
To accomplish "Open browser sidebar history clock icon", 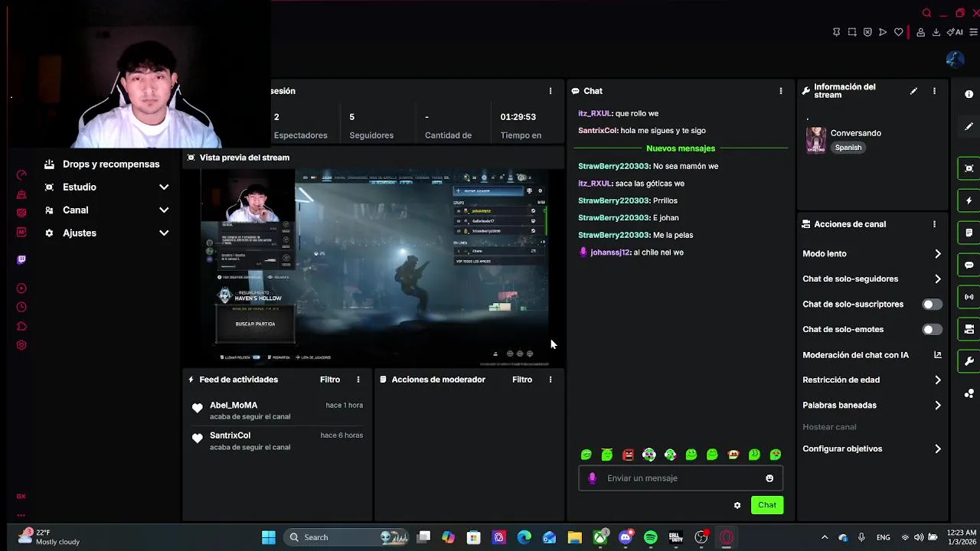I will click(x=21, y=307).
